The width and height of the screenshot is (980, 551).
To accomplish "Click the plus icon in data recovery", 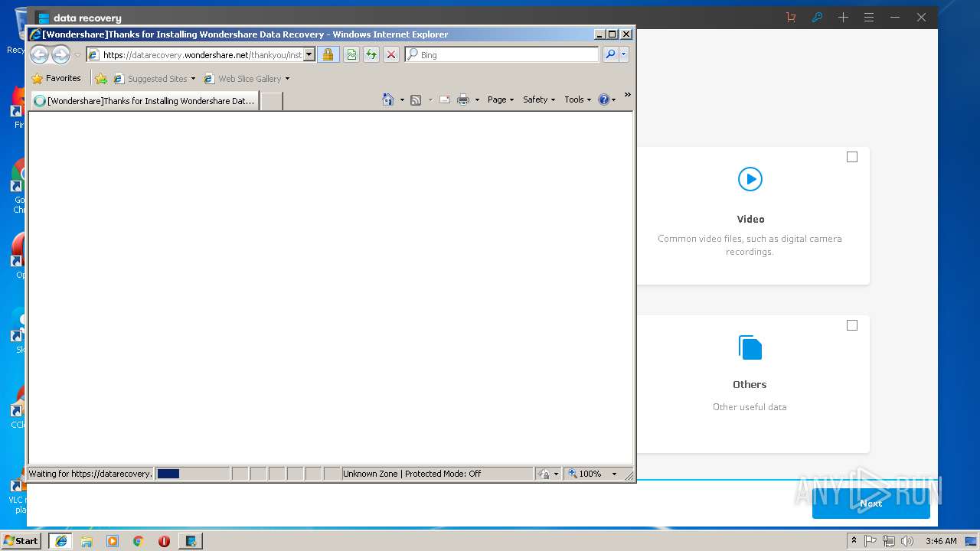I will coord(843,17).
